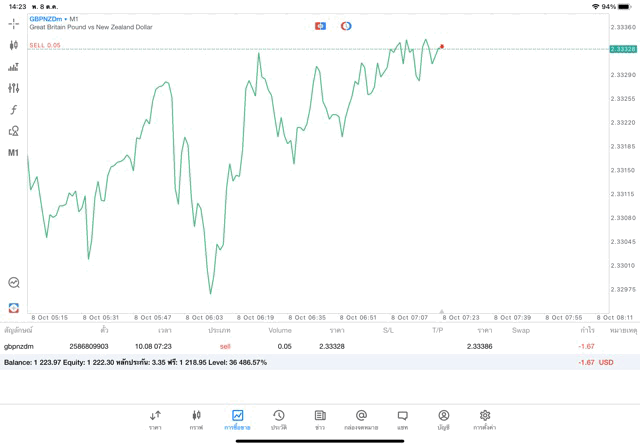Viewport: 640px width, 447px height.
Task: Open the chat bubble icon in sidebar
Action: (14, 283)
